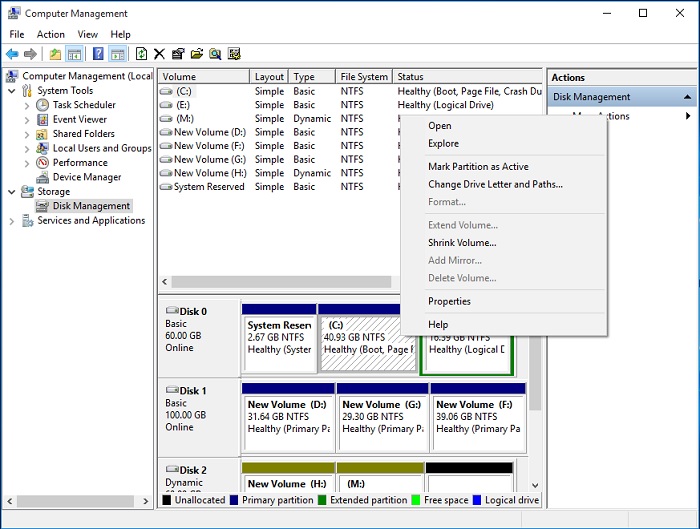Click the Refresh toolbar icon
Viewport: 700px width, 529px height.
pos(141,54)
